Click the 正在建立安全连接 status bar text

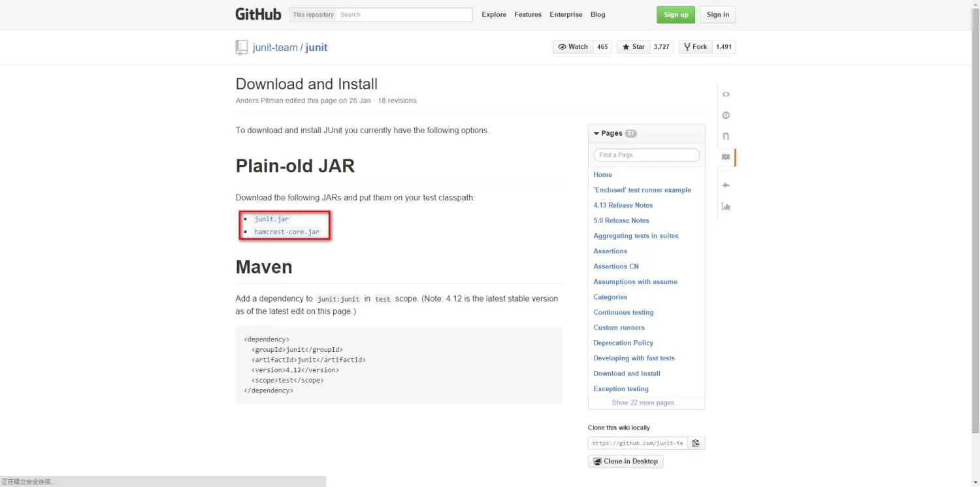[x=28, y=482]
